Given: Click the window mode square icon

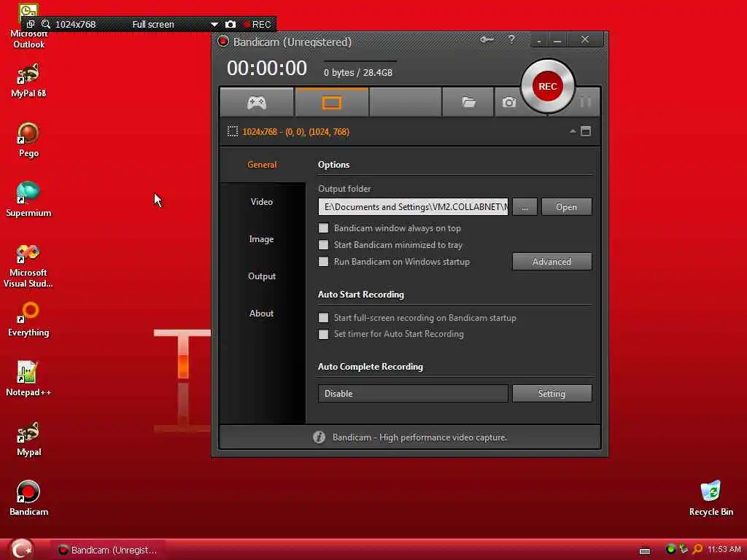Looking at the screenshot, I should [x=586, y=131].
